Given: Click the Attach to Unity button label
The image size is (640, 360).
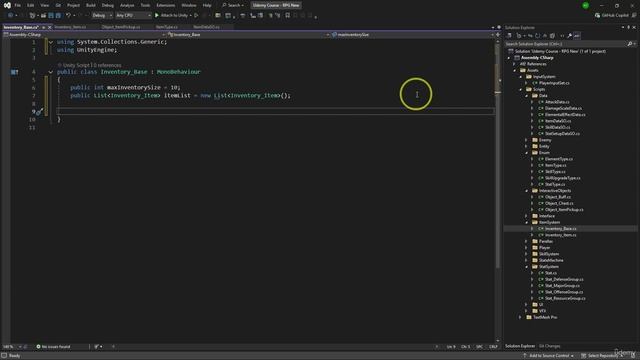Looking at the screenshot, I should (174, 16).
